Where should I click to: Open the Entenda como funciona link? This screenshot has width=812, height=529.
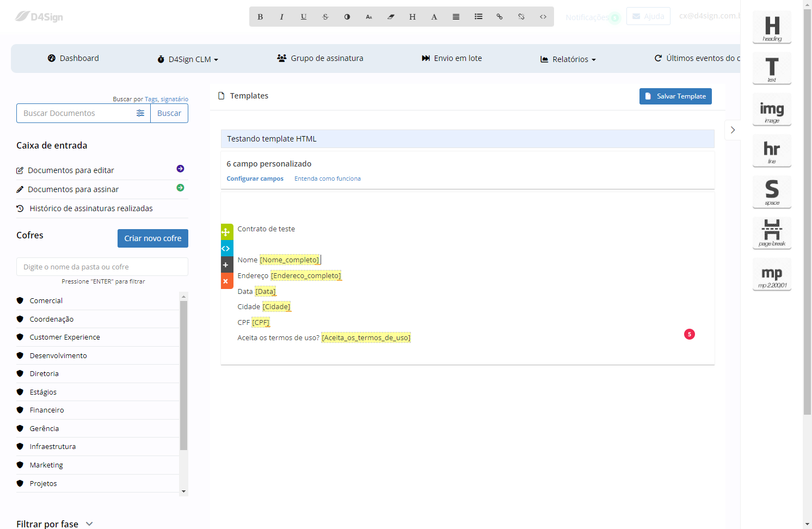[x=328, y=179]
